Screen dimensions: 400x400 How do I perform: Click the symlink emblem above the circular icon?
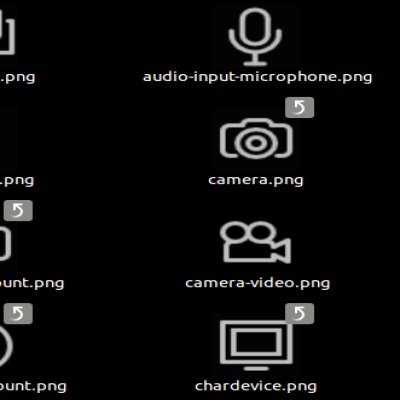click(x=18, y=313)
